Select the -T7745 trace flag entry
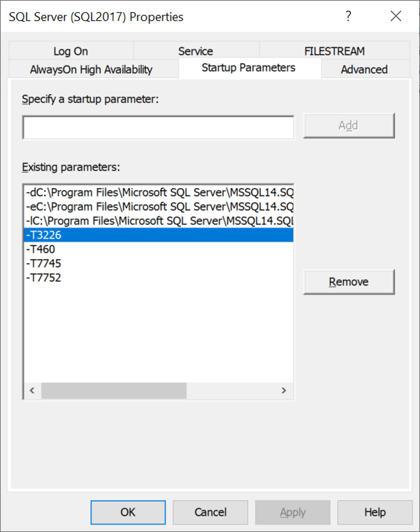Screen dimensions: 420x532 tap(43, 263)
